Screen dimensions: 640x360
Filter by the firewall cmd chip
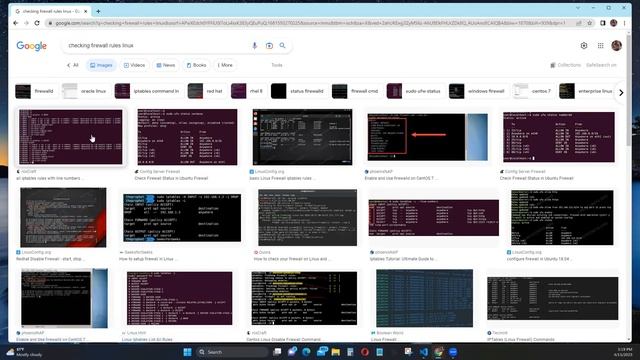click(x=356, y=91)
